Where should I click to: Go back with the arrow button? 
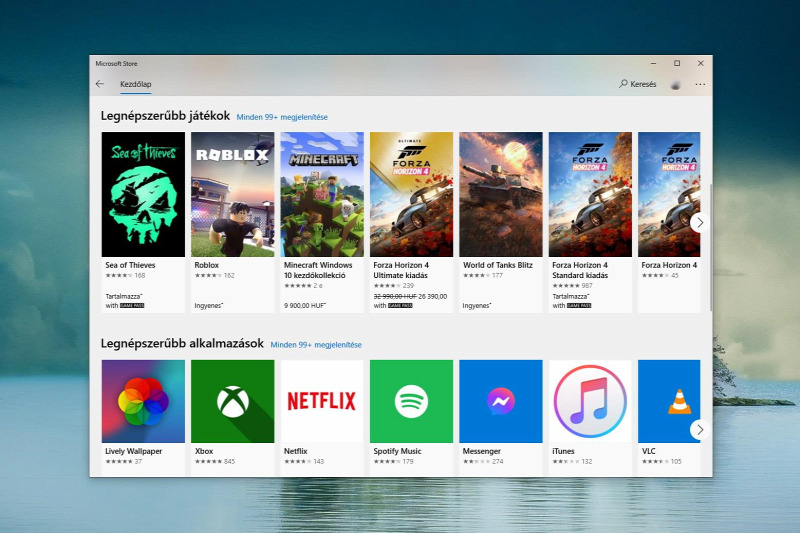coord(100,84)
